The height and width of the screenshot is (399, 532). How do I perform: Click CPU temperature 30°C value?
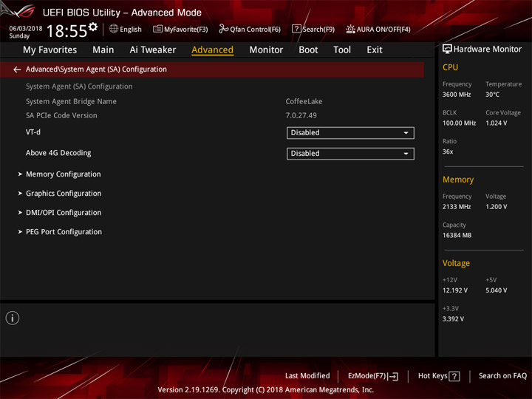pos(492,95)
